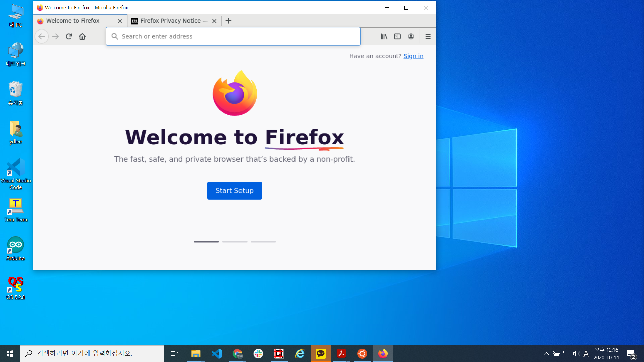This screenshot has height=362, width=644.
Task: Click the search or enter address bar
Action: (233, 36)
